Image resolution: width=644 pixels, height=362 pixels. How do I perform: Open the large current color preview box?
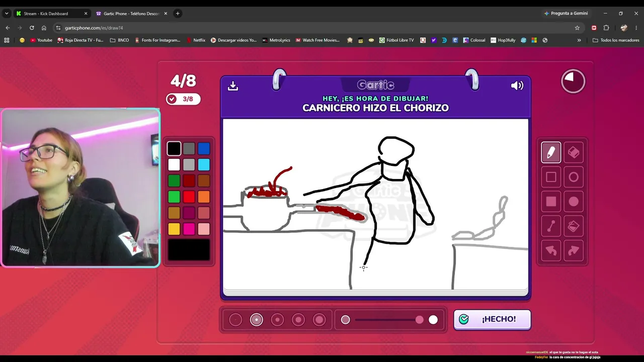coord(189,250)
